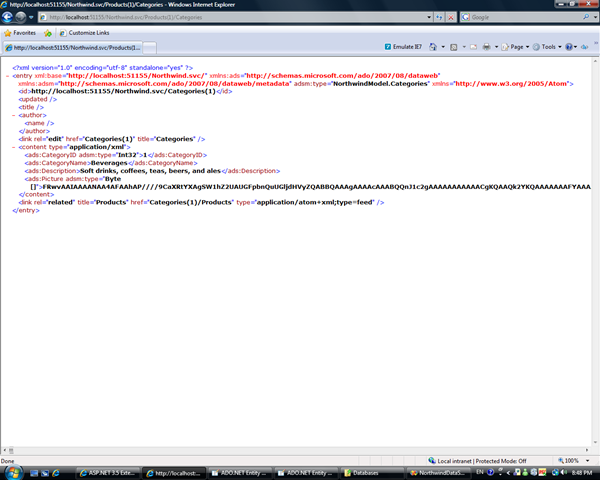Click the 'Soft drinks, coffees, teas' description text
Screen dimensions: 600x480
[x=150, y=171]
